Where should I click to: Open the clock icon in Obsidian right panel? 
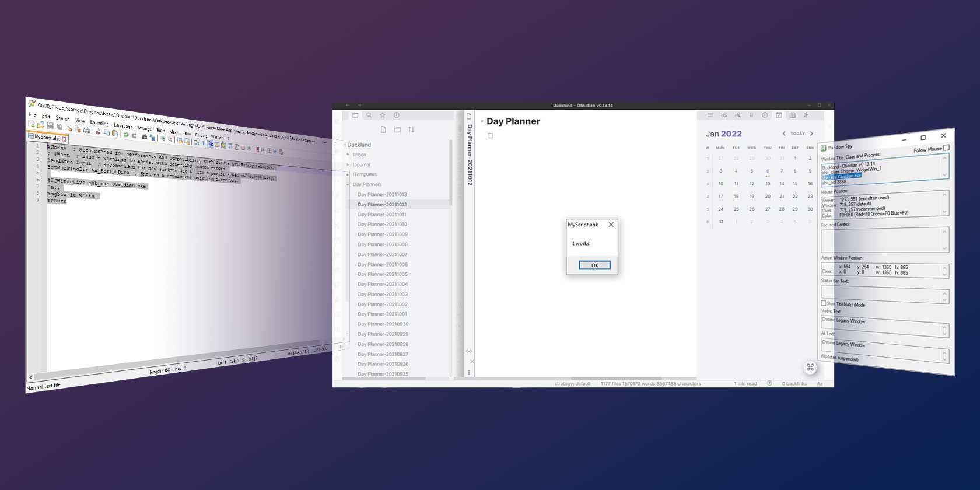765,116
